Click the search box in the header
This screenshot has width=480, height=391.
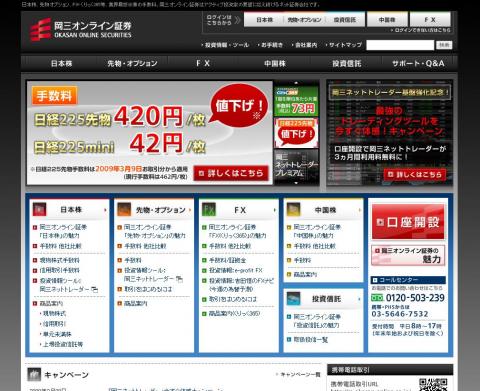(x=400, y=45)
